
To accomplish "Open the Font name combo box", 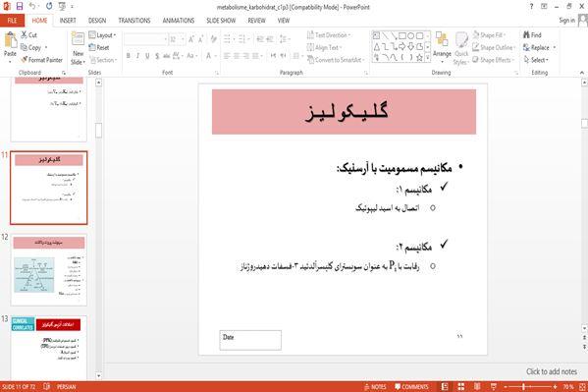I will [145, 39].
